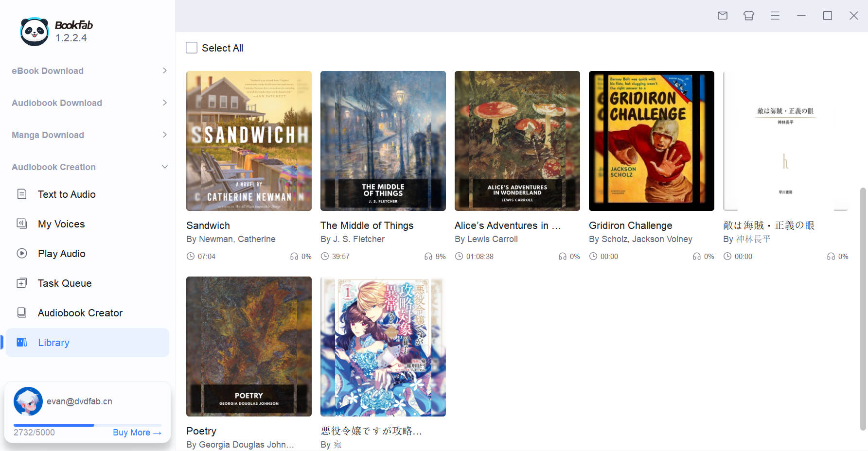Open the Audiobook Creator
The width and height of the screenshot is (868, 451).
(80, 312)
